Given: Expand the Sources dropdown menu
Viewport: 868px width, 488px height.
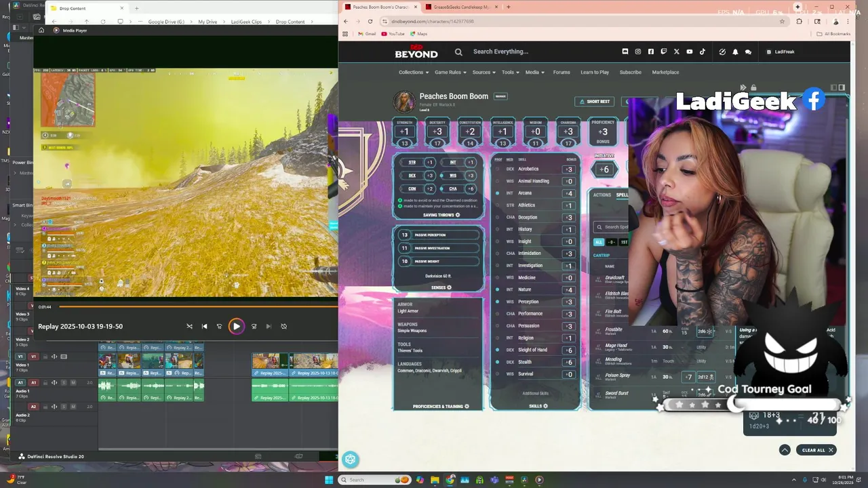Looking at the screenshot, I should (484, 72).
